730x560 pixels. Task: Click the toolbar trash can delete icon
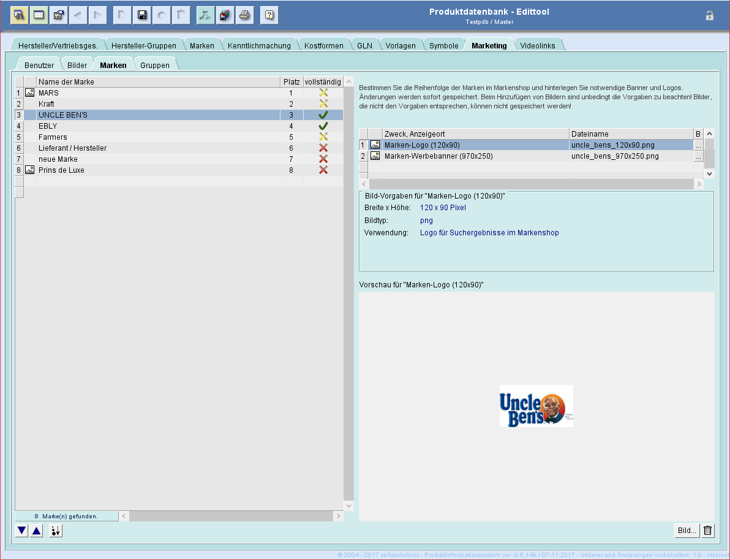click(x=181, y=15)
